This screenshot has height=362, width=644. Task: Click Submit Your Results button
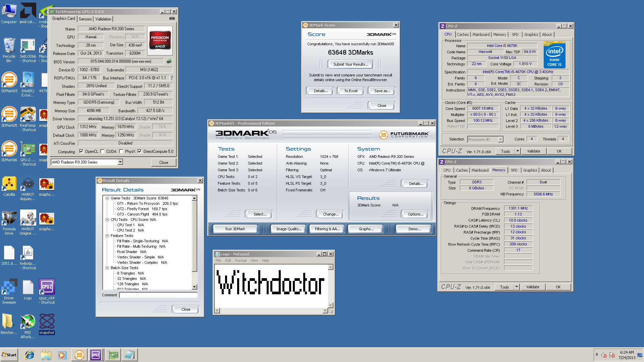pos(351,64)
